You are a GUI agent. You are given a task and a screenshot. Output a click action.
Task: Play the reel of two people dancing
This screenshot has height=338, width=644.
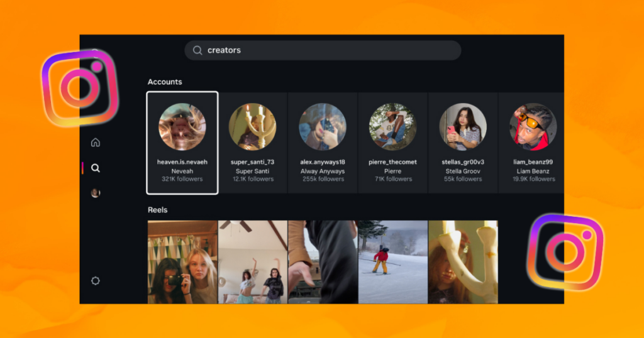[x=252, y=262]
